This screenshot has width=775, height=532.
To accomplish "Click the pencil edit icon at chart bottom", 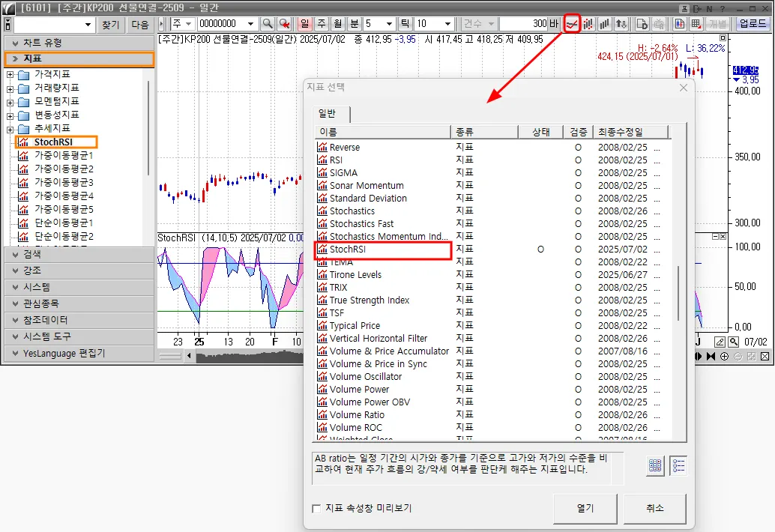I will (720, 342).
